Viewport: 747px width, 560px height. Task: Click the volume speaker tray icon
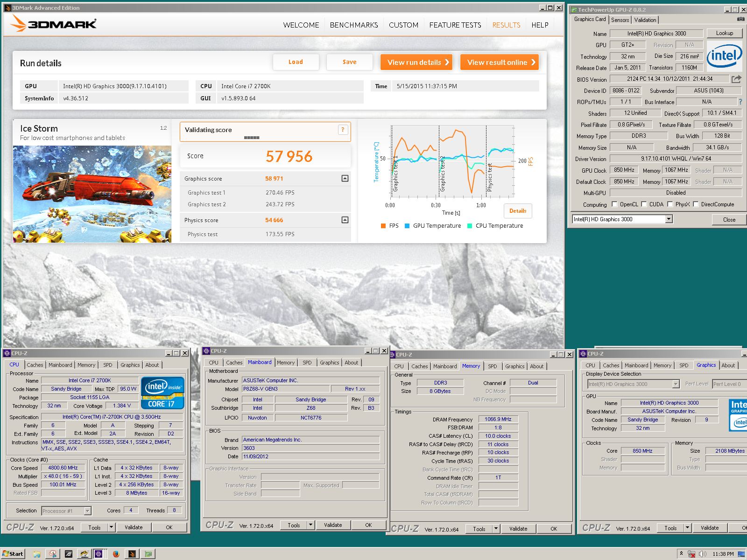point(702,554)
